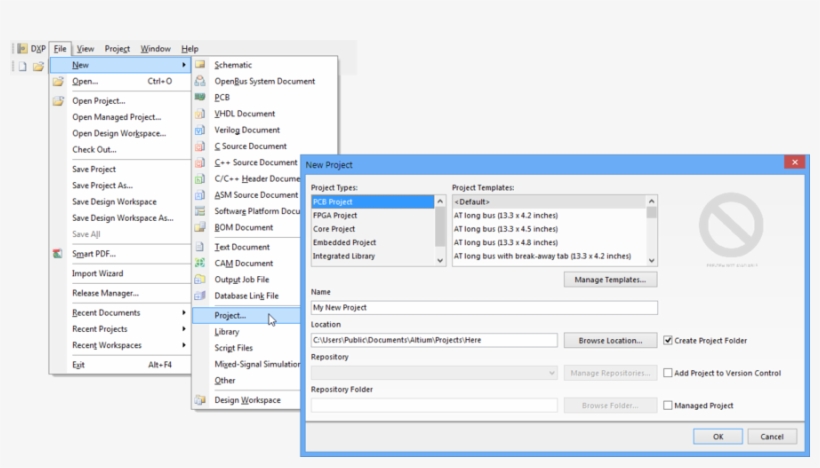The image size is (820, 468).
Task: Click the Schematic document icon
Action: coord(200,65)
